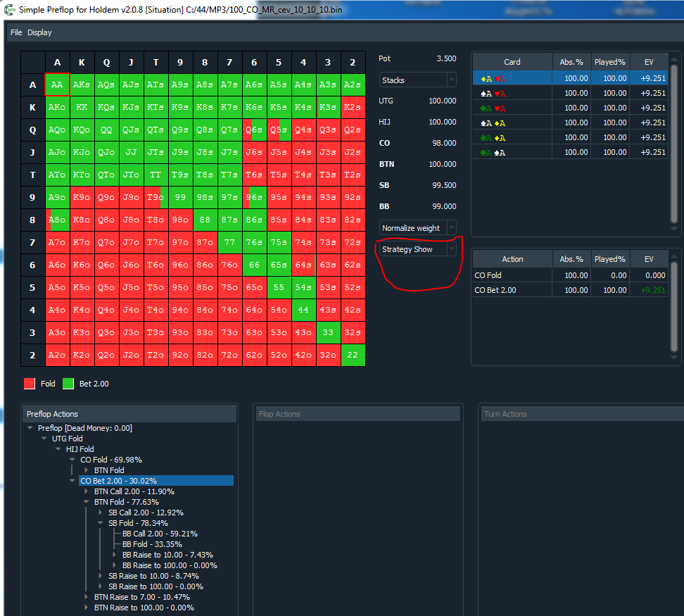The height and width of the screenshot is (616, 684).
Task: Expand the BTN Call 2.00 node
Action: pos(87,491)
